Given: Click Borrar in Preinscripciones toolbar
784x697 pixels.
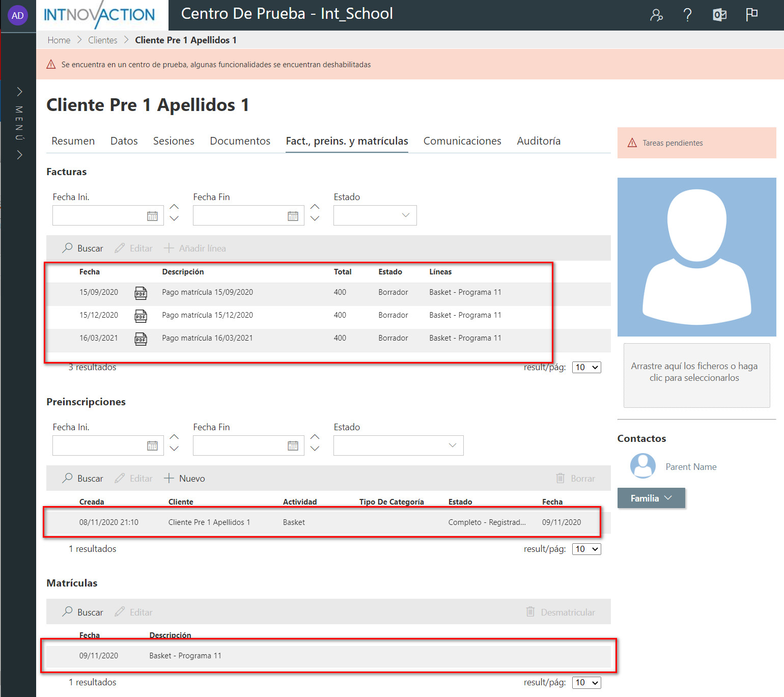Looking at the screenshot, I should (x=575, y=479).
